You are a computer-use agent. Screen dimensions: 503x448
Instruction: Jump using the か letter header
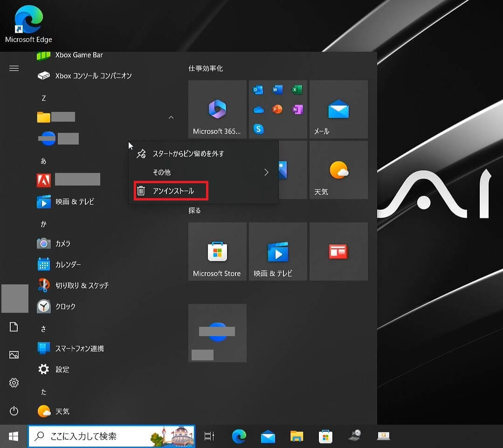tap(43, 224)
